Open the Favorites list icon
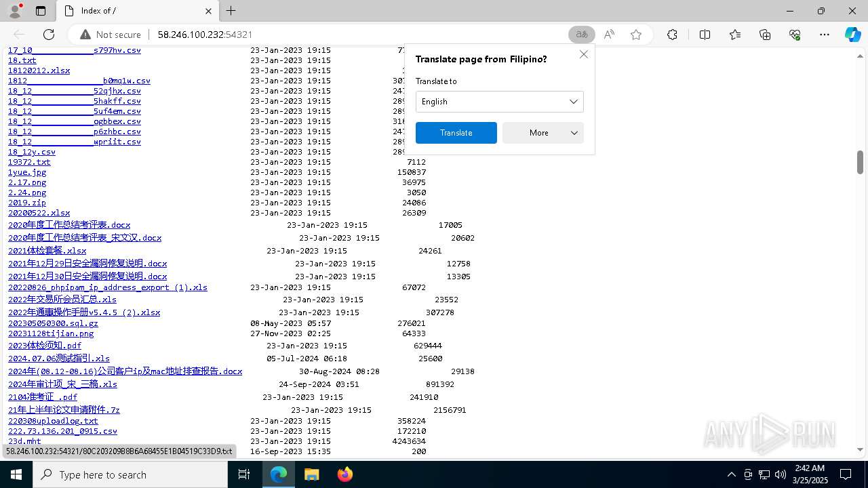 point(735,35)
